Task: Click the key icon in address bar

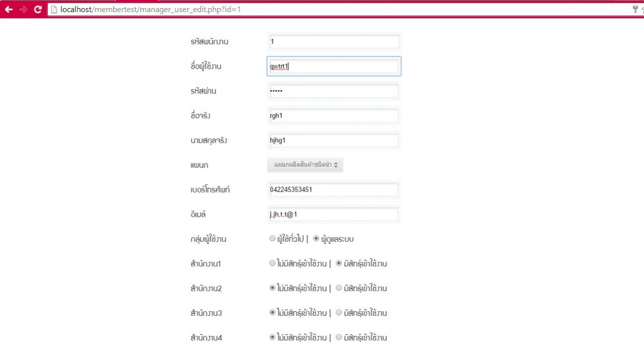Action: (x=635, y=9)
